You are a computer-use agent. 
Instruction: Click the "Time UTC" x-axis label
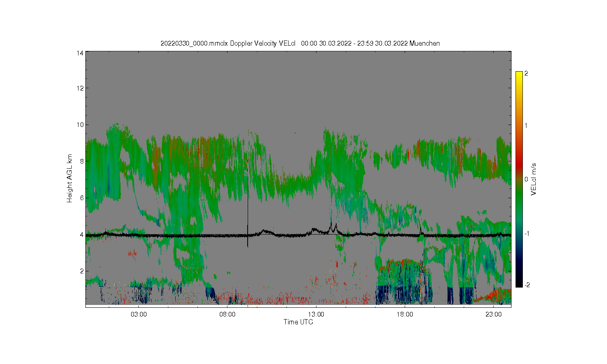(x=298, y=322)
